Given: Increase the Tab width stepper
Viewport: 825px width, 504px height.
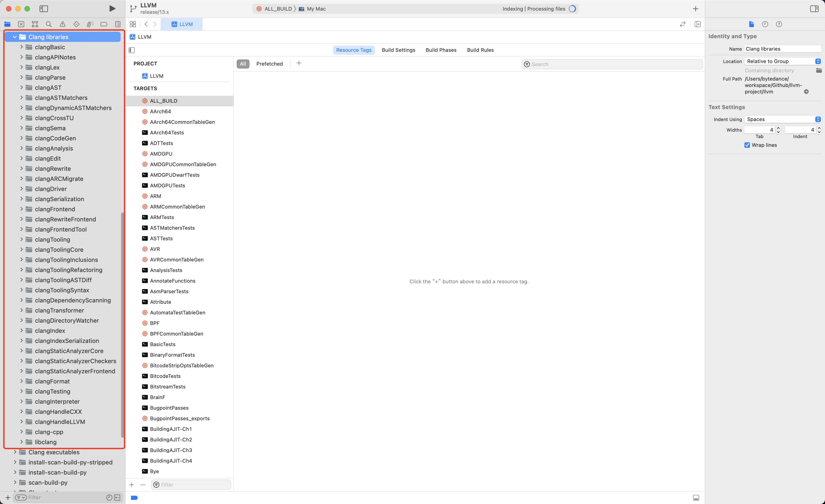Looking at the screenshot, I should tap(778, 128).
